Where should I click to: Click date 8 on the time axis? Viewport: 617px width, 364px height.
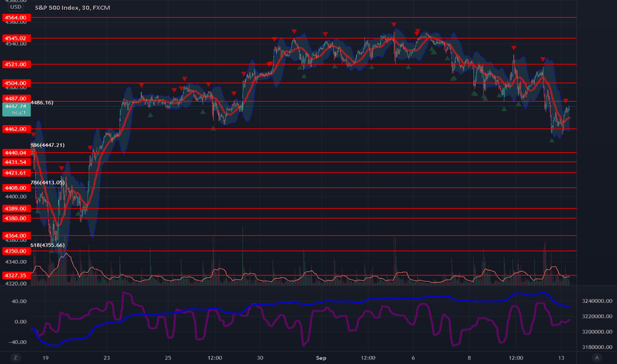coord(469,357)
